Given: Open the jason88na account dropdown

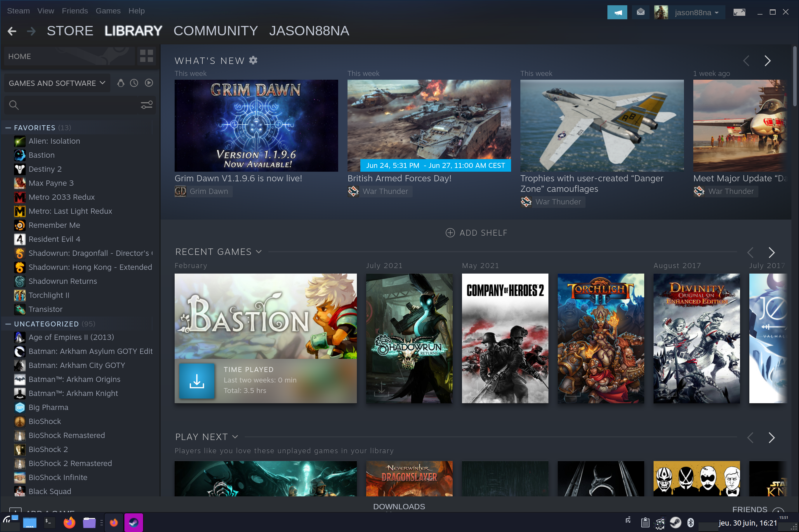Looking at the screenshot, I should click(697, 13).
